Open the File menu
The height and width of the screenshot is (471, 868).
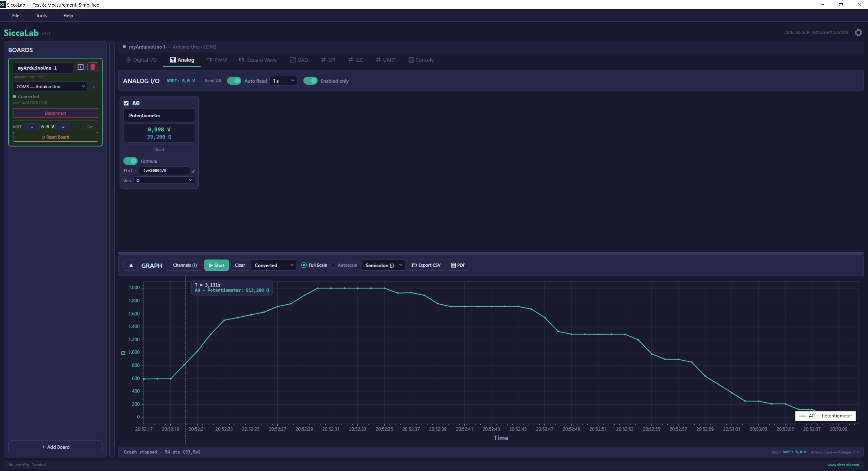(x=15, y=15)
